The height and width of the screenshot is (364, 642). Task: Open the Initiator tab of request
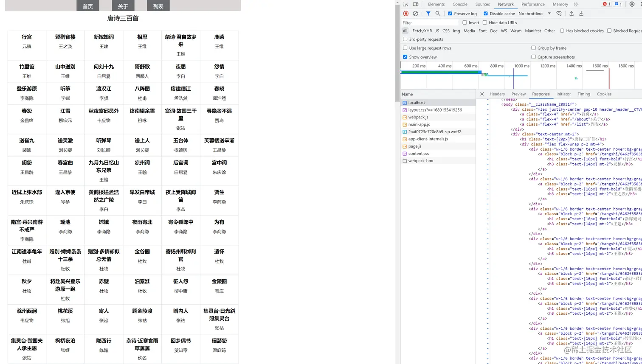pyautogui.click(x=563, y=94)
